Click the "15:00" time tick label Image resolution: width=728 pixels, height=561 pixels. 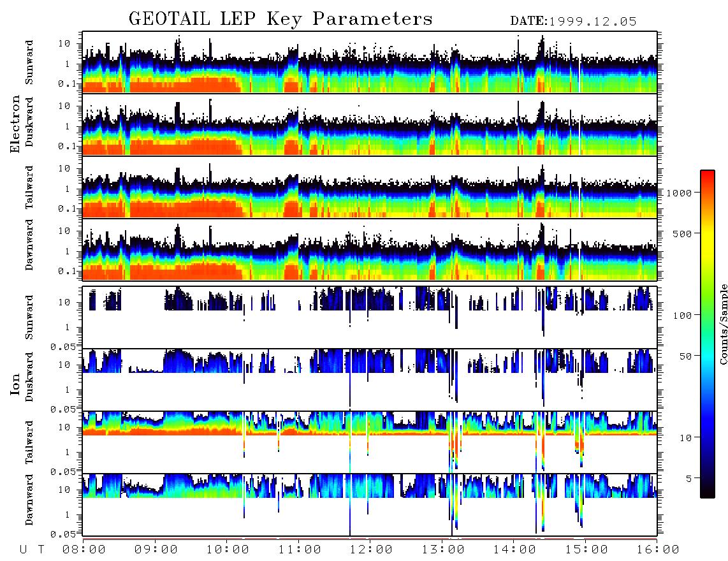click(x=586, y=550)
